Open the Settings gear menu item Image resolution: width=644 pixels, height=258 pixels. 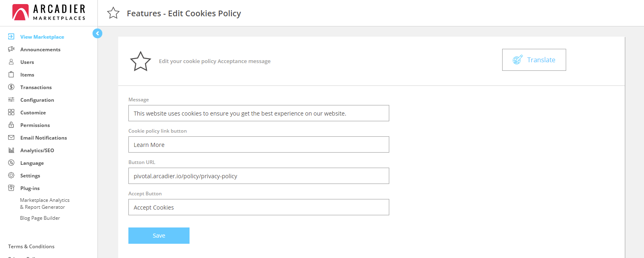pos(30,176)
